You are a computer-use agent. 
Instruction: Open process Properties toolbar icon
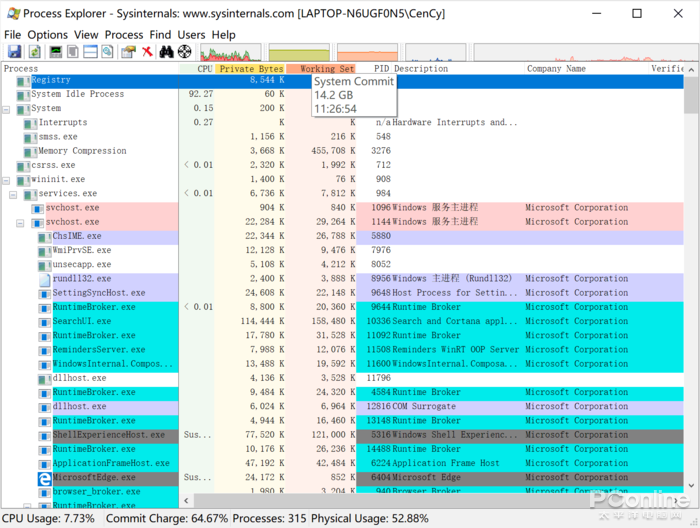[x=128, y=52]
